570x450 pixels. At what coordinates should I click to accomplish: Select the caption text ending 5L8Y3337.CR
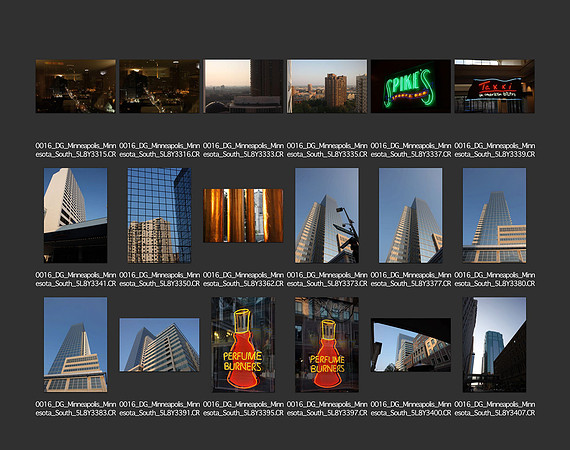pyautogui.click(x=411, y=150)
